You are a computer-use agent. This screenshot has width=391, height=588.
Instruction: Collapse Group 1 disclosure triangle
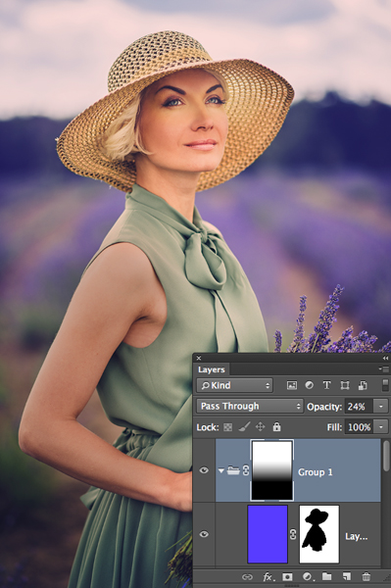click(221, 470)
